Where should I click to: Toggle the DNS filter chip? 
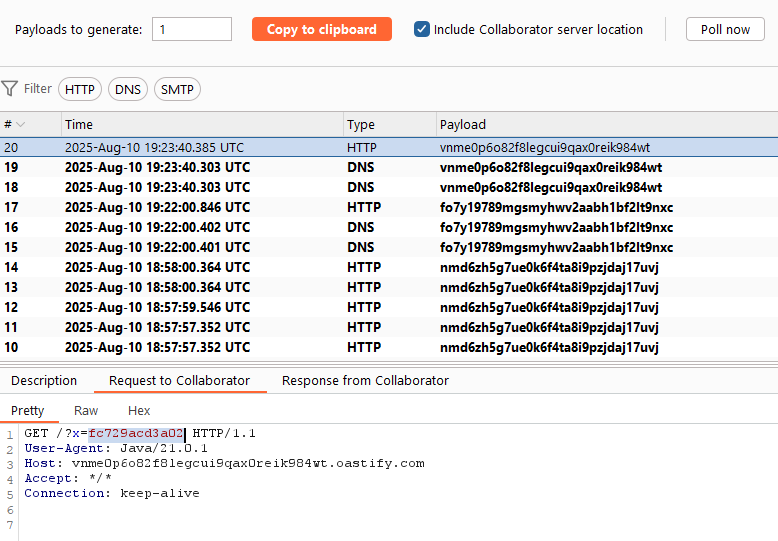point(128,90)
